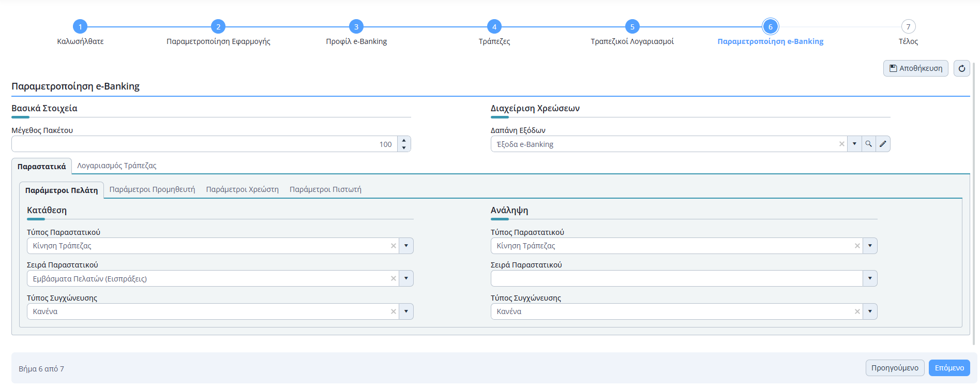980x387 pixels.
Task: Open the Δαπάνη Εξόδων dropdown
Action: 854,144
